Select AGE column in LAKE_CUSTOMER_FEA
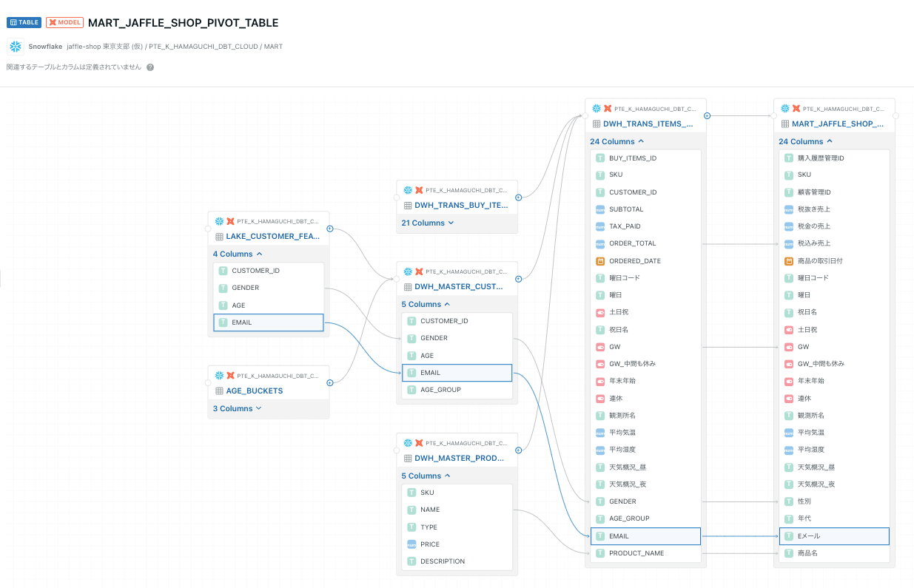The height and width of the screenshot is (588, 914). pos(269,305)
